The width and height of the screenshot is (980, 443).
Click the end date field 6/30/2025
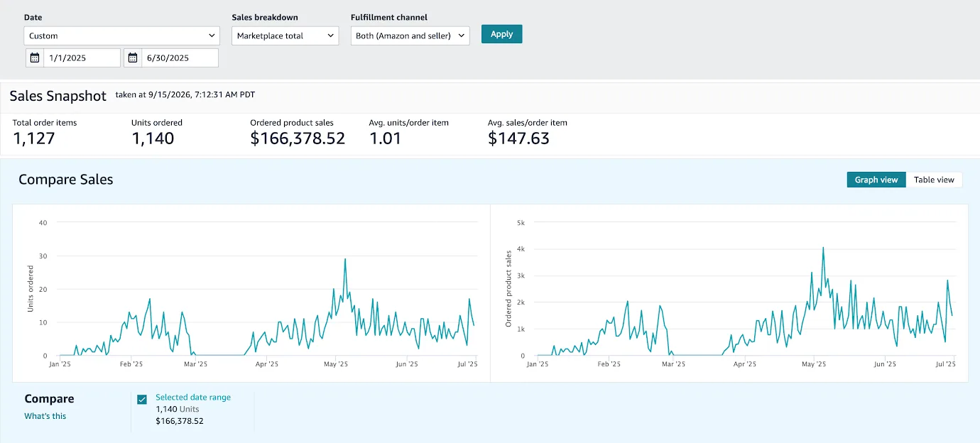(x=180, y=58)
